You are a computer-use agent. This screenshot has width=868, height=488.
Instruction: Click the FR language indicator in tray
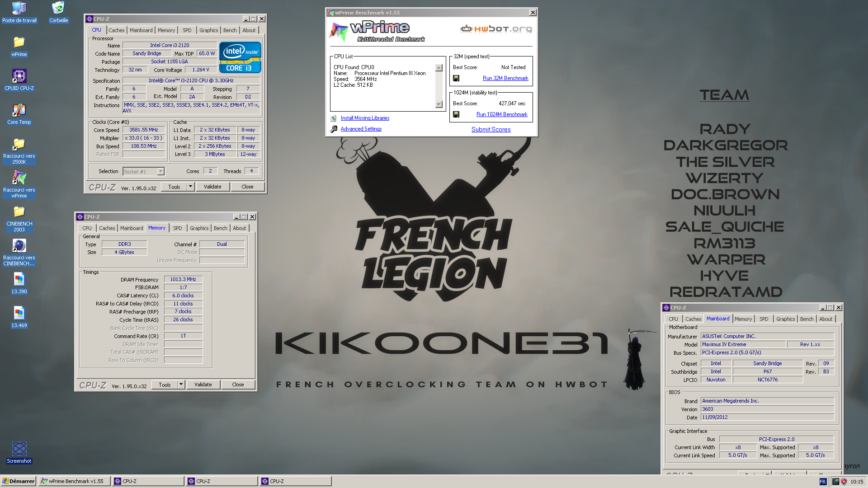[x=823, y=482]
